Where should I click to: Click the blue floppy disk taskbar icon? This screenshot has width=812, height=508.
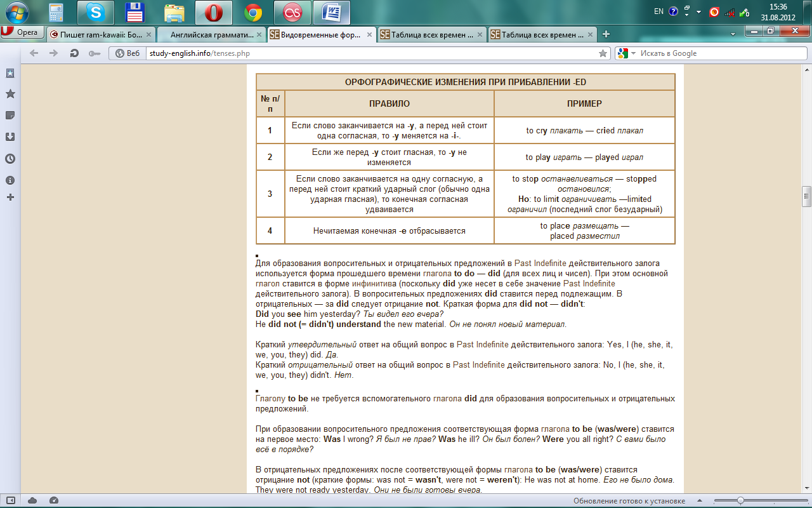pyautogui.click(x=134, y=12)
